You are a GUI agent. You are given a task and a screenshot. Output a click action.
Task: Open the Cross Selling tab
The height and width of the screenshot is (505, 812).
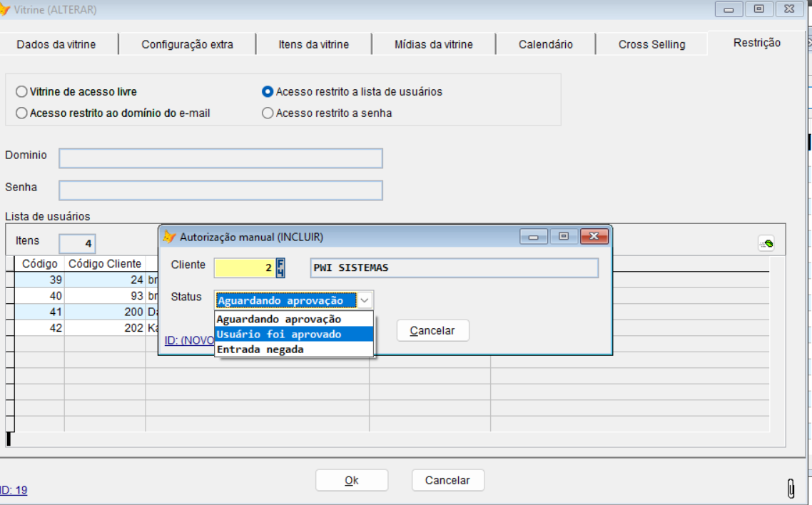click(647, 44)
